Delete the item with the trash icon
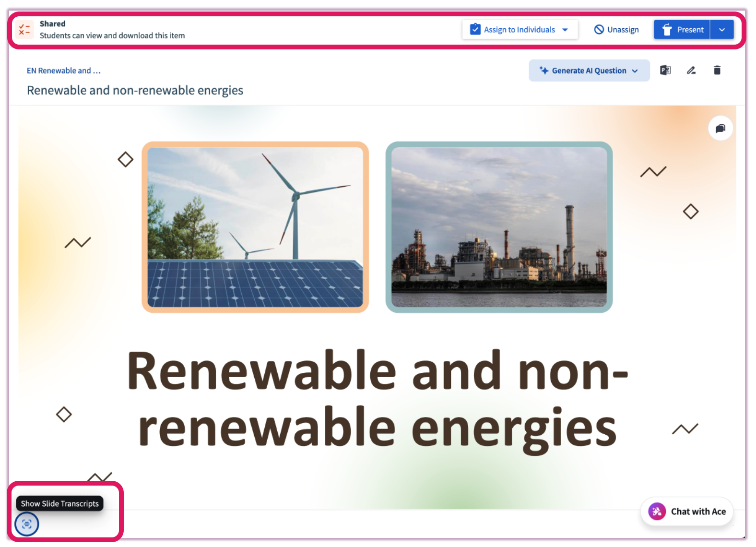The height and width of the screenshot is (547, 756). coord(717,71)
